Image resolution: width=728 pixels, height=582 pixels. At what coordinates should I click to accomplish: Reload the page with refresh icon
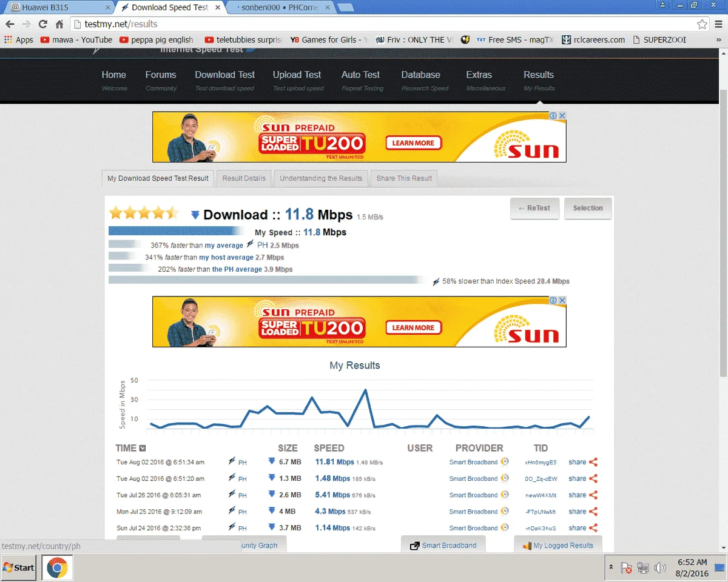(42, 24)
